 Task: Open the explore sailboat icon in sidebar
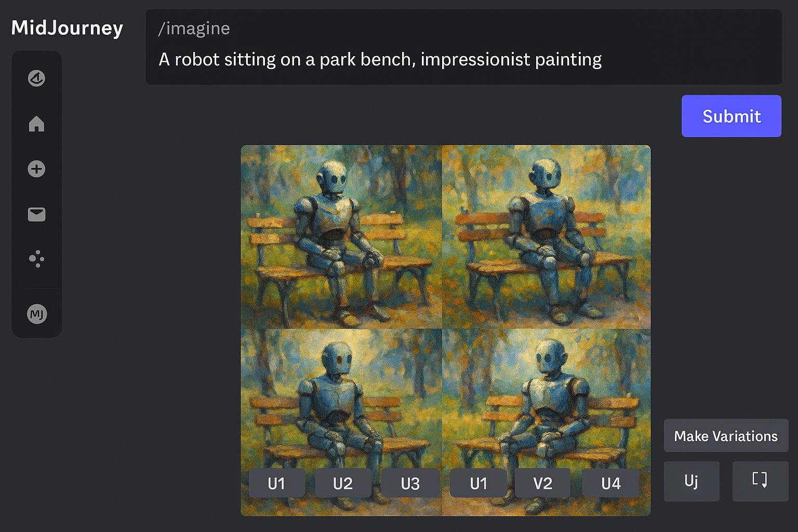click(36, 78)
